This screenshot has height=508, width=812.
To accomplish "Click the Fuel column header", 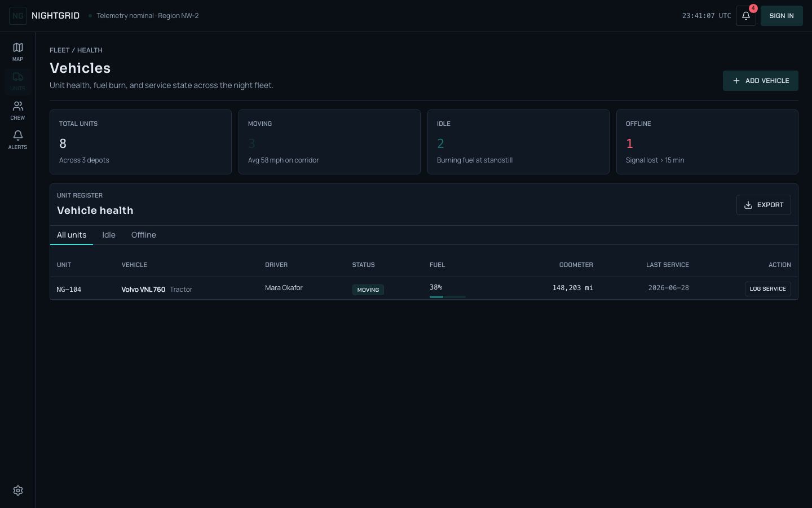I will pyautogui.click(x=437, y=265).
